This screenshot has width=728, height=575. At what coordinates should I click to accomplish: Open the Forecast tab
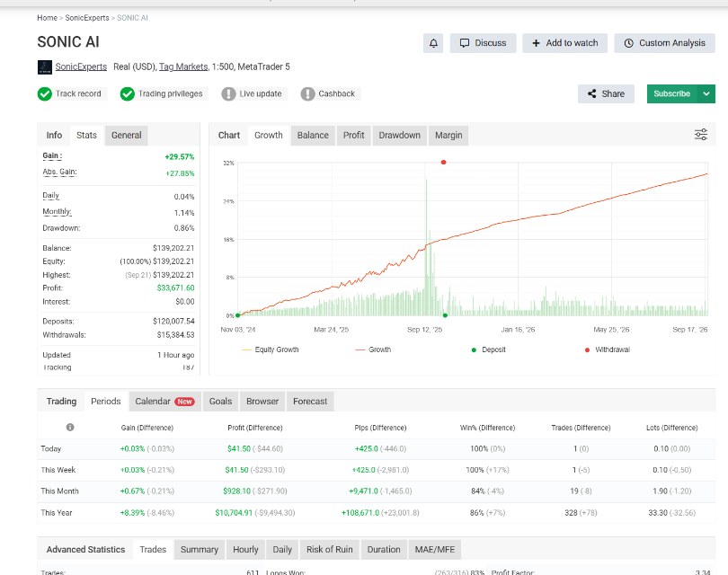310,402
